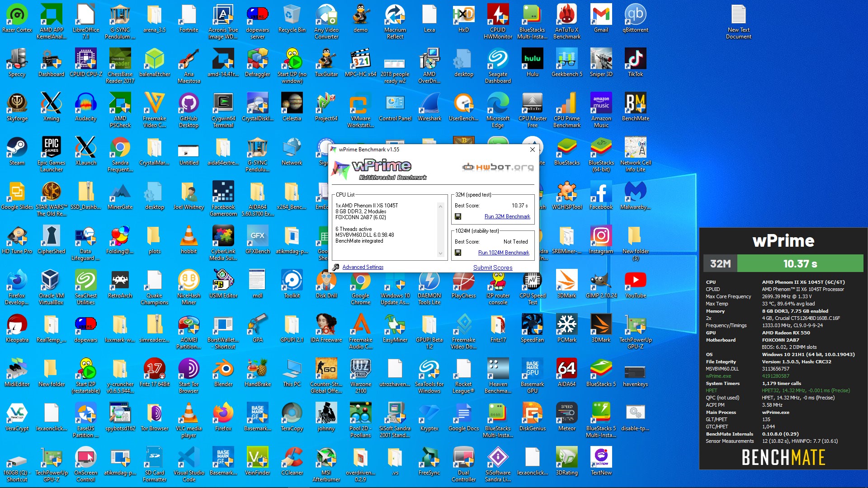
Task: Select the TextNow desktop icon
Action: pos(601,462)
